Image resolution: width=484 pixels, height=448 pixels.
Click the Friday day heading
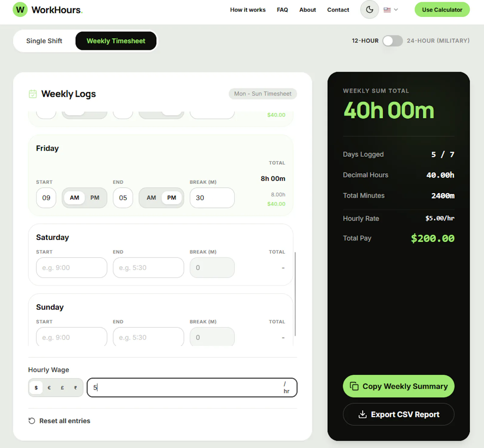point(47,148)
